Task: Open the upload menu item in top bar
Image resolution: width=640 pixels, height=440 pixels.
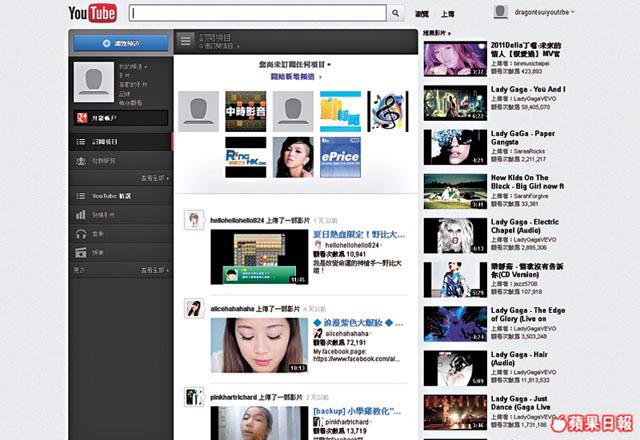Action: (447, 14)
